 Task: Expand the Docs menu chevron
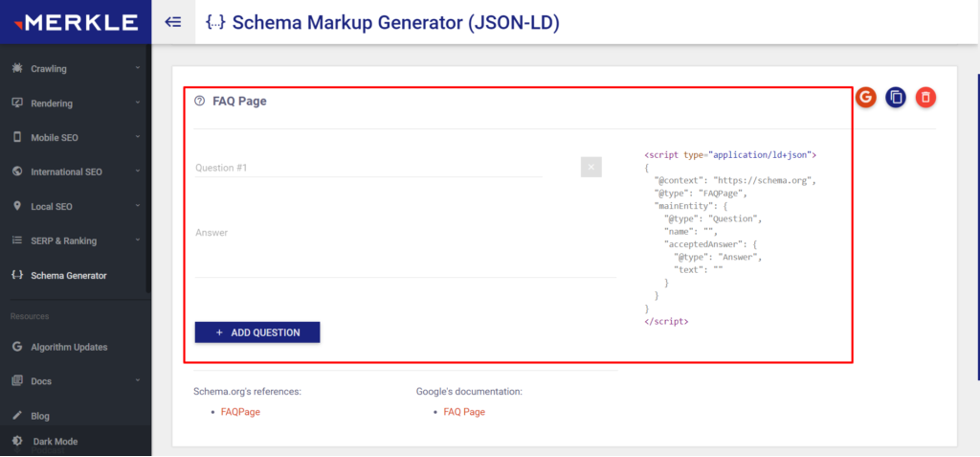138,379
